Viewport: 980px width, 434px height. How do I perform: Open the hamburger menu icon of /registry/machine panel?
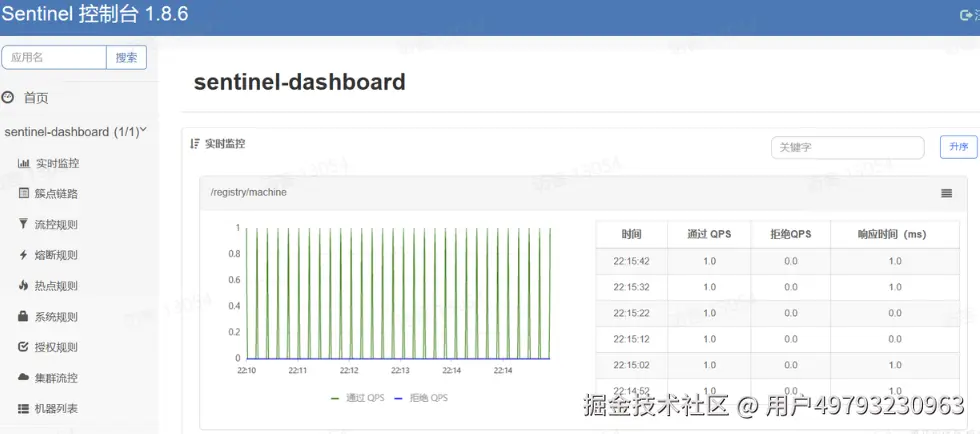click(x=946, y=193)
